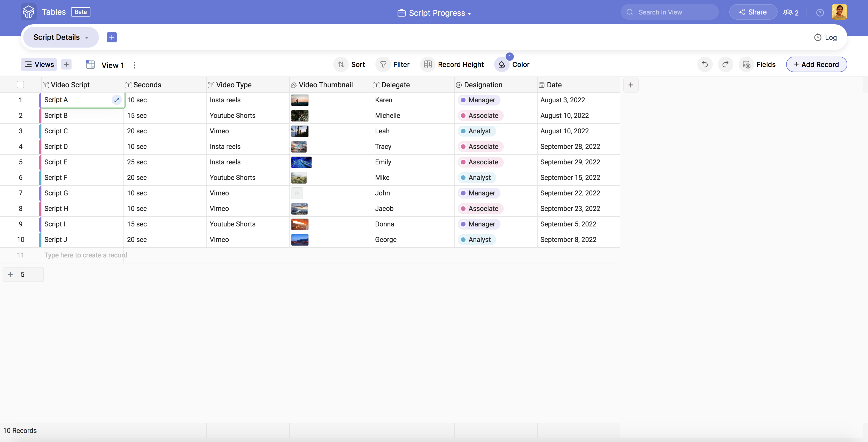Screen dimensions: 868x442
Task: Click the Share button
Action: [753, 12]
